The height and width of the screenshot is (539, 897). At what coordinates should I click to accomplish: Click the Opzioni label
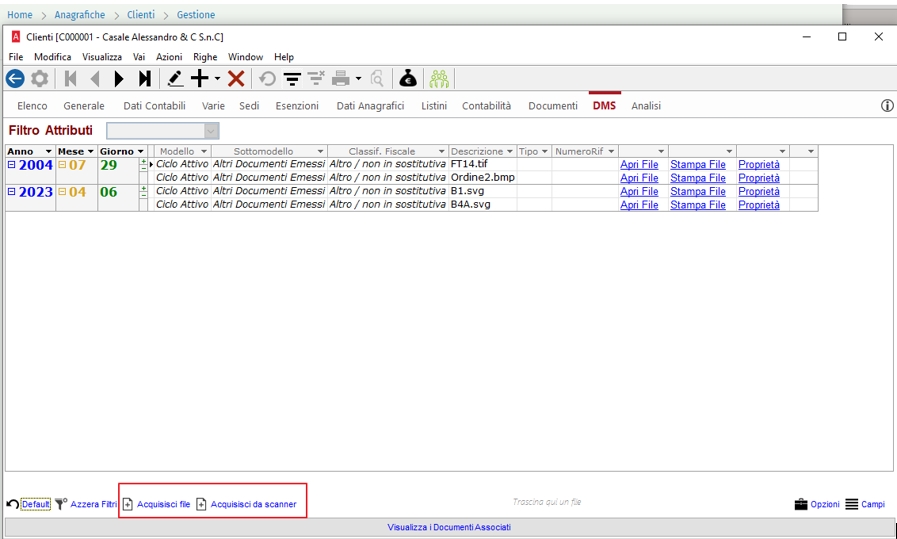click(x=825, y=504)
